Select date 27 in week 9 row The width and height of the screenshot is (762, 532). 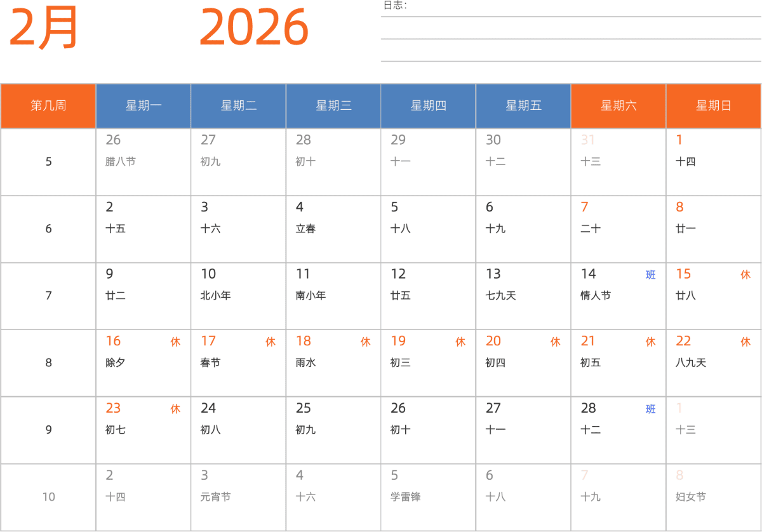pos(524,430)
